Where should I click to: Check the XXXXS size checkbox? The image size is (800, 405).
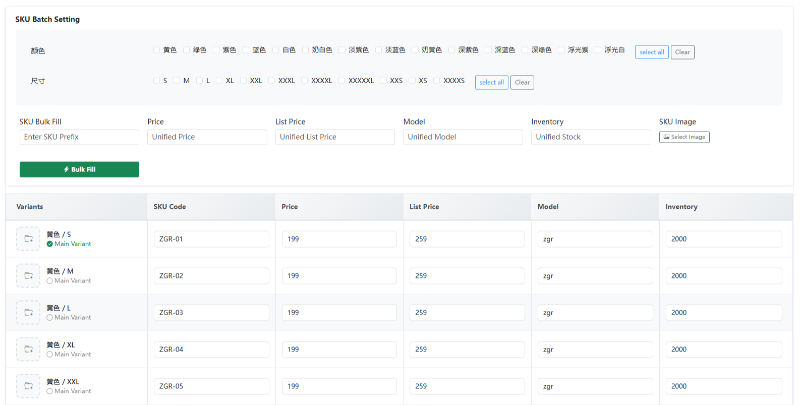[436, 80]
